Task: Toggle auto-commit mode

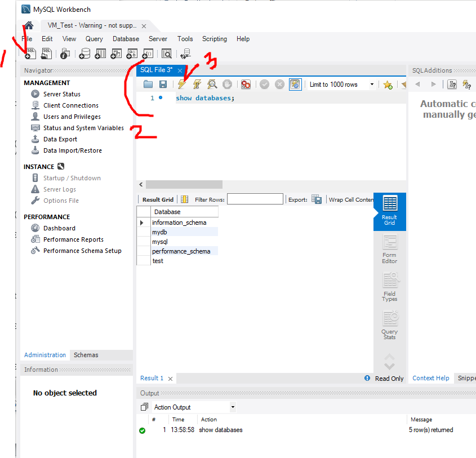Action: 295,84
